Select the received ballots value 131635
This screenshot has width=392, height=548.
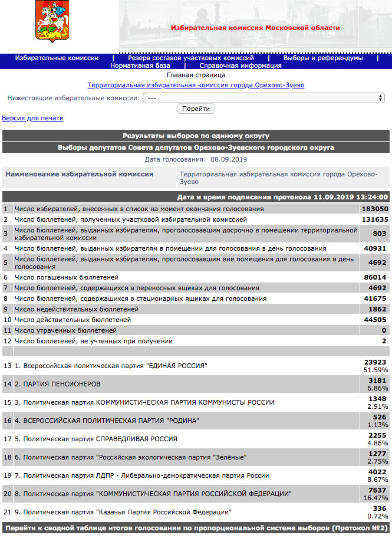(375, 219)
